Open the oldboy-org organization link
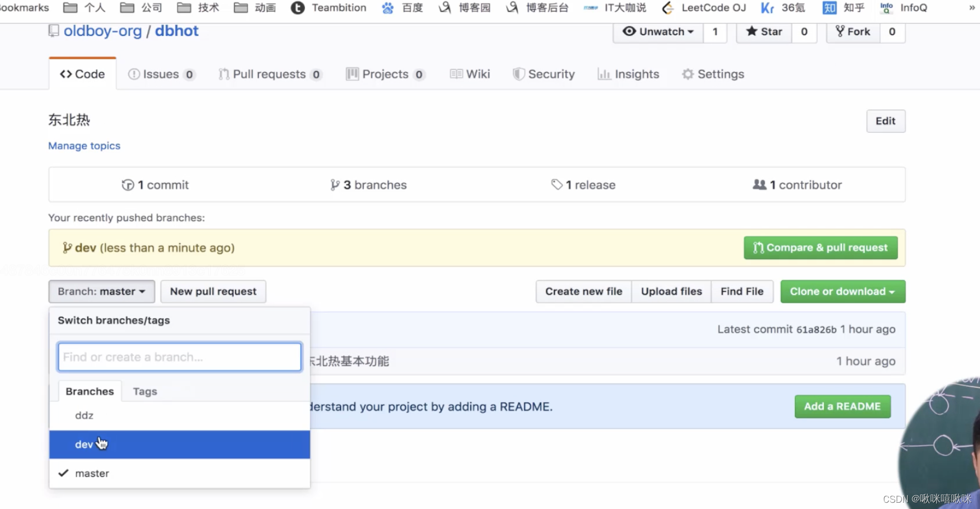 (103, 31)
